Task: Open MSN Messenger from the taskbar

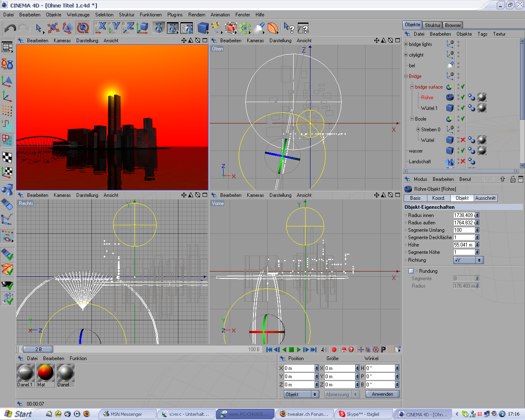Action: click(126, 414)
